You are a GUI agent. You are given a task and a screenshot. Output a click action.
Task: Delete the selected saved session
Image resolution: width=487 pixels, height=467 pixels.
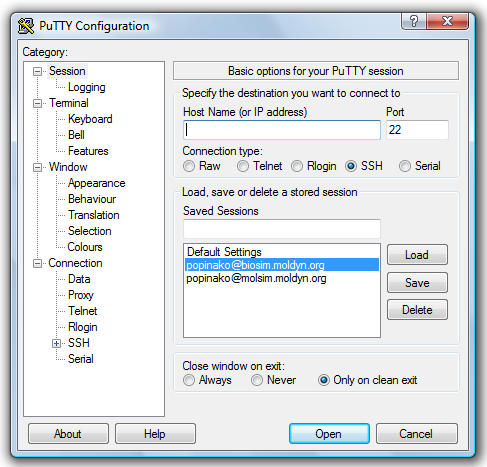[x=417, y=310]
